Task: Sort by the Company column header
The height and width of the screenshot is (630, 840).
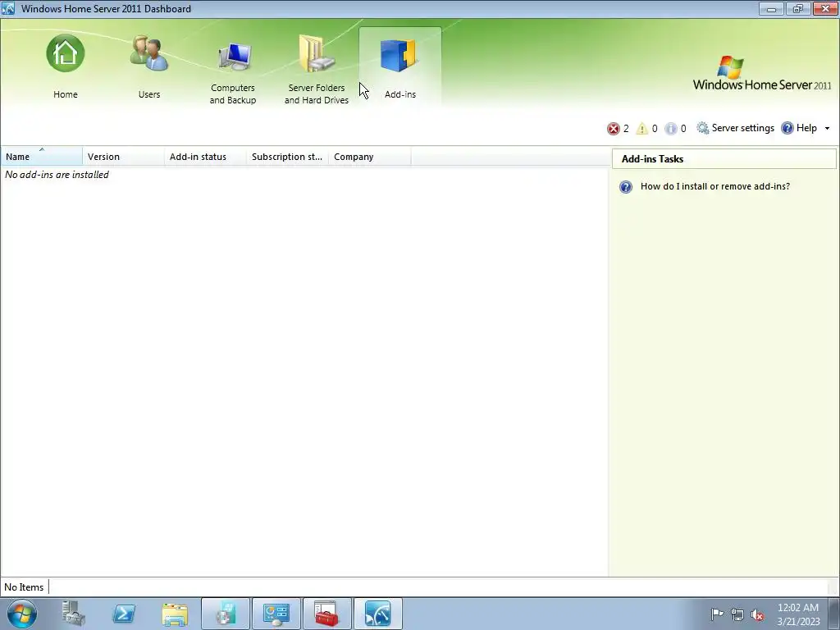Action: [370, 157]
